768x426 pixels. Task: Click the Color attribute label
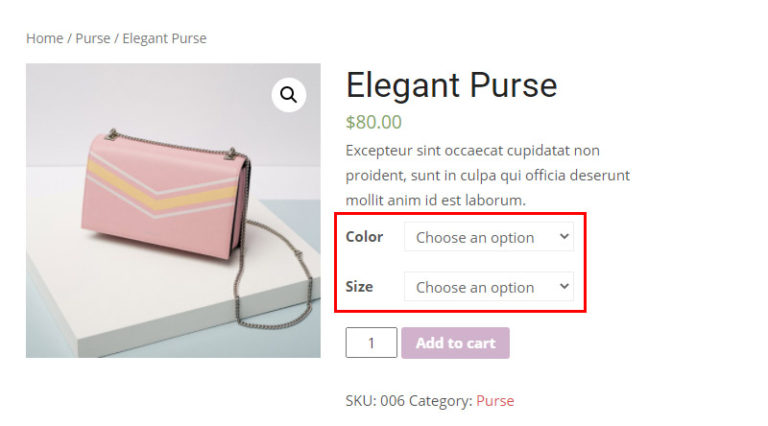364,236
